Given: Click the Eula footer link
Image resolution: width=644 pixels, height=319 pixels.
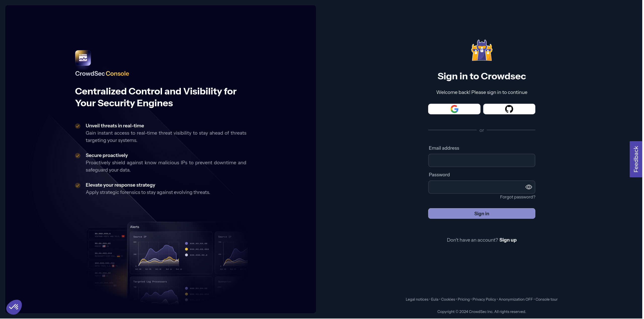Looking at the screenshot, I should coord(434,299).
